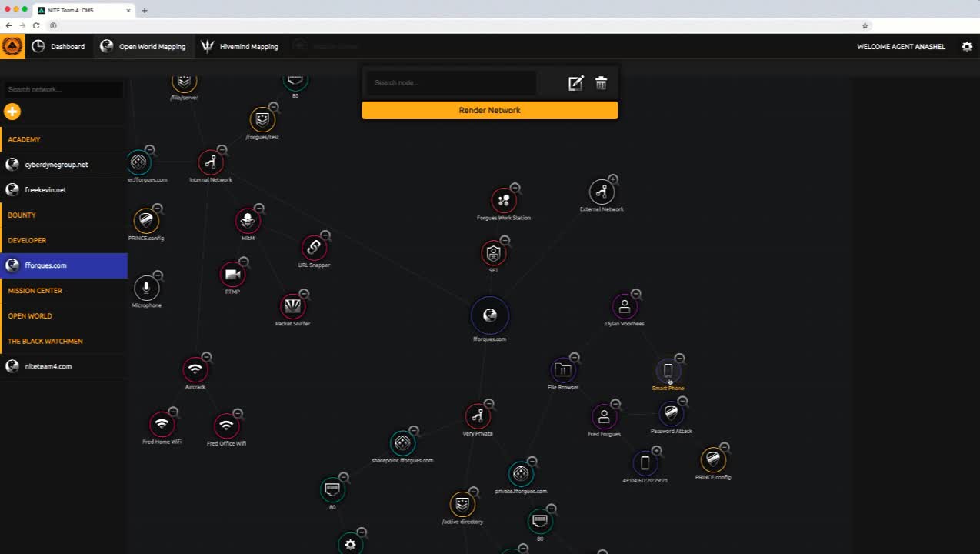Click the Packet Sniffer node icon

click(292, 307)
